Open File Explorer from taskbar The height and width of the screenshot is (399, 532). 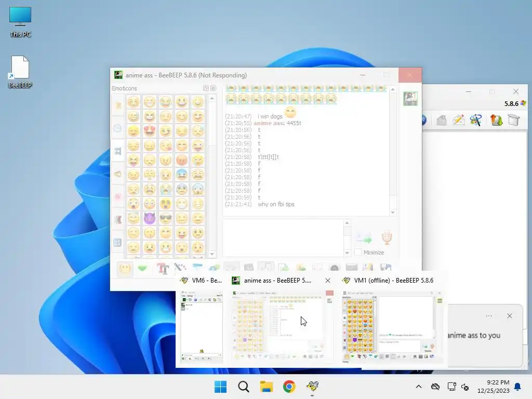267,387
